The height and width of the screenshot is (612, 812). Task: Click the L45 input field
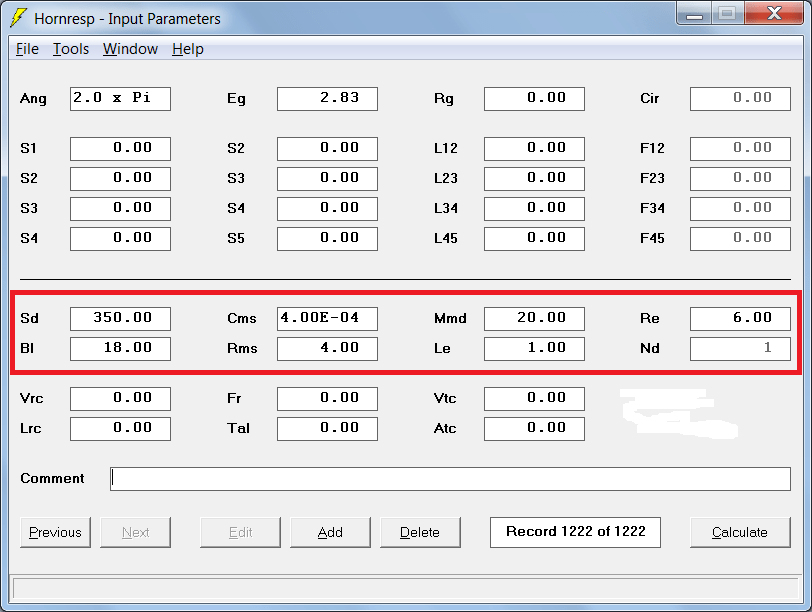point(534,239)
